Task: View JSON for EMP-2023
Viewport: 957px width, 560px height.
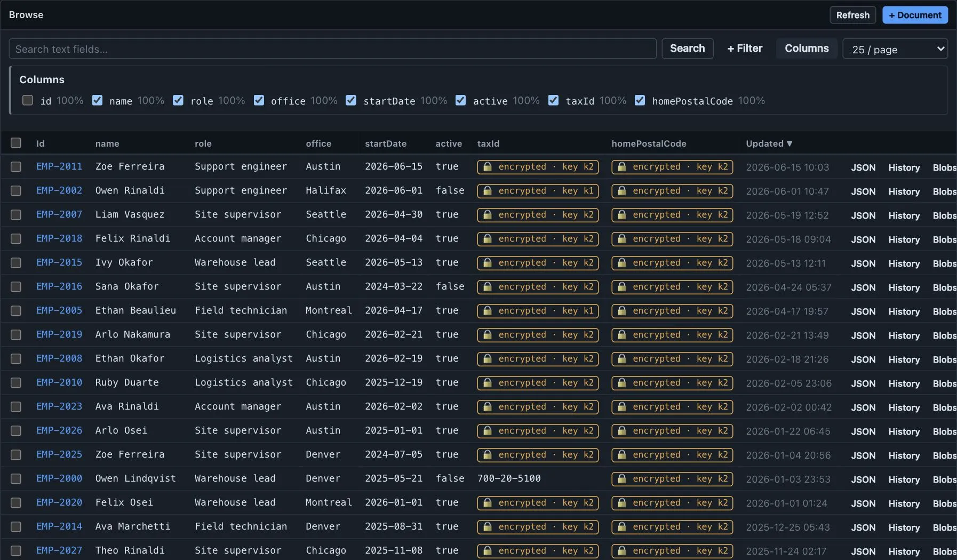Action: click(863, 407)
